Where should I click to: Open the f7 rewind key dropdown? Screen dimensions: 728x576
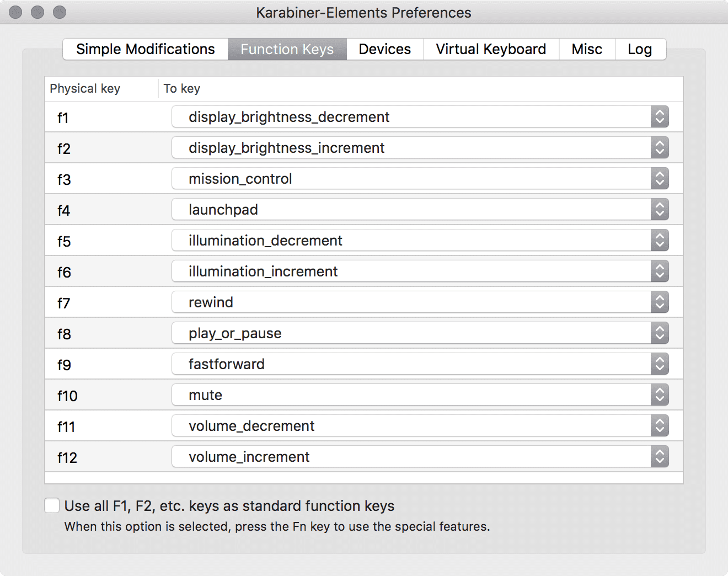coord(420,302)
